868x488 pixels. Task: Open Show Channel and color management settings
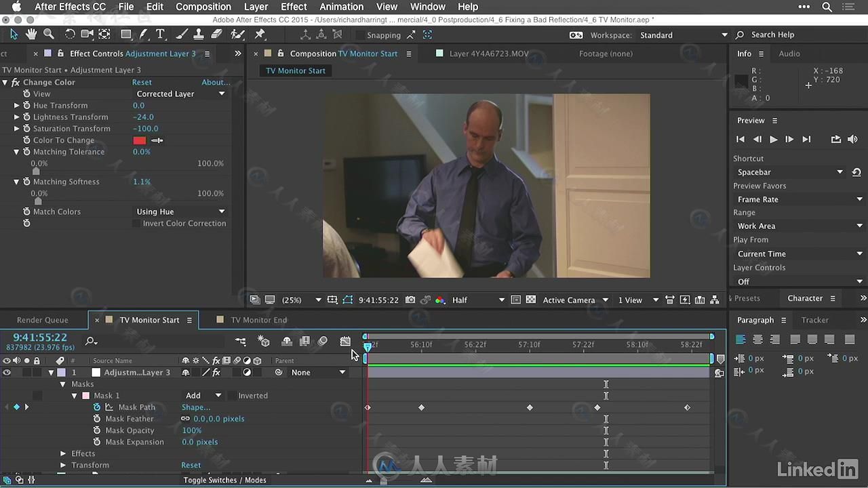pyautogui.click(x=439, y=300)
